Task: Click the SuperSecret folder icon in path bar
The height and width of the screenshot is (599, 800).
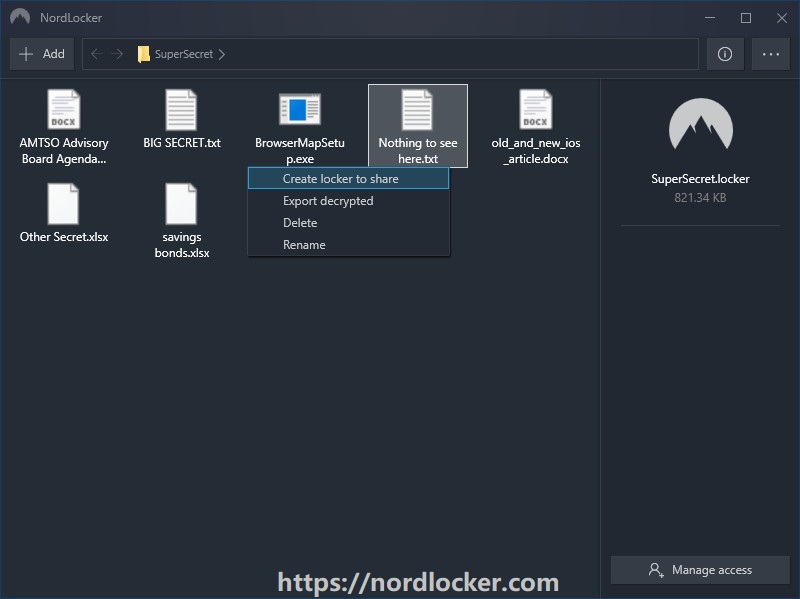Action: (x=143, y=54)
